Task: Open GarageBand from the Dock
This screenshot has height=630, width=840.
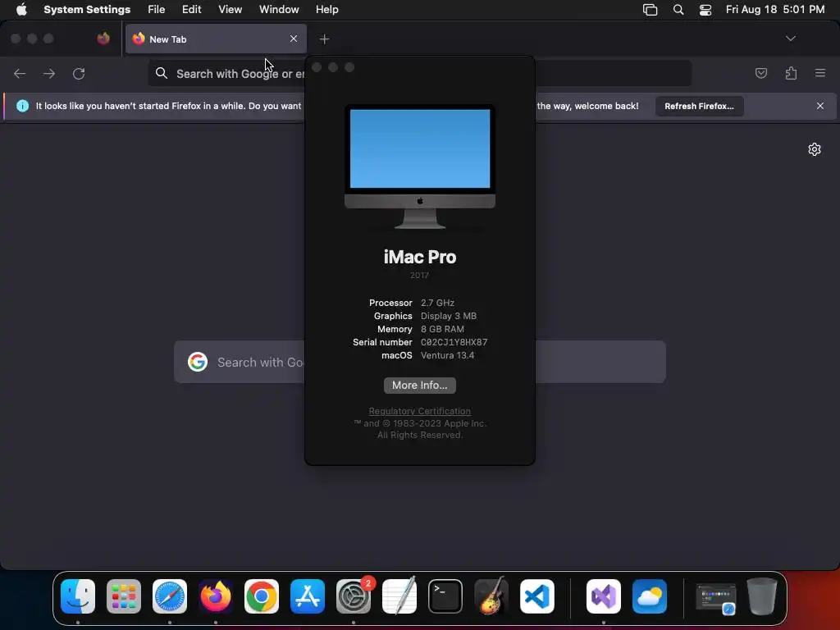Action: point(491,596)
